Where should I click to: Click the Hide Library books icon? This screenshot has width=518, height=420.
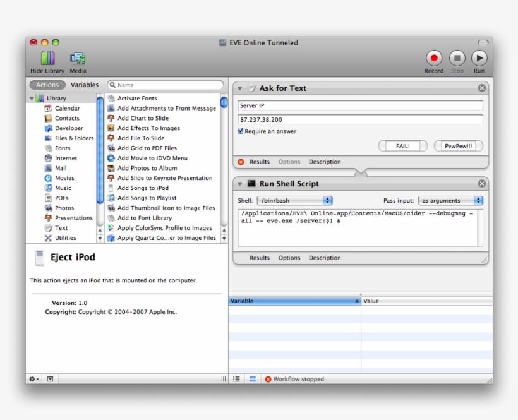(x=47, y=58)
